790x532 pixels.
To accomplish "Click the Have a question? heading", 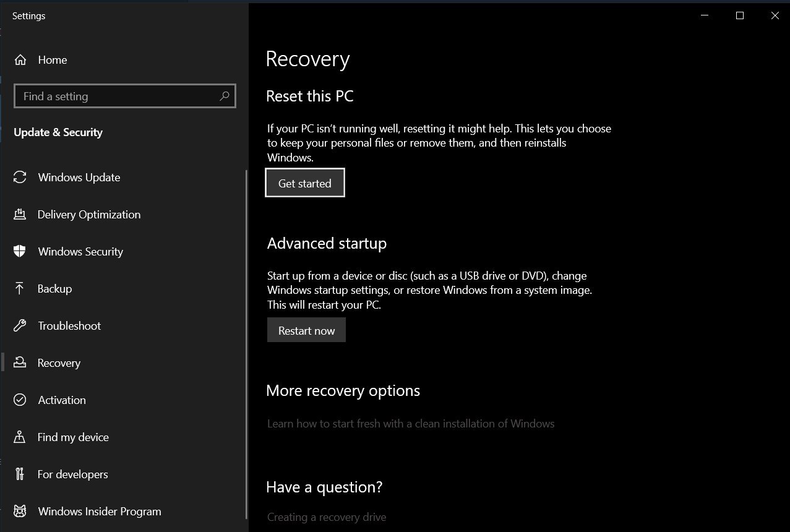I will pyautogui.click(x=325, y=487).
